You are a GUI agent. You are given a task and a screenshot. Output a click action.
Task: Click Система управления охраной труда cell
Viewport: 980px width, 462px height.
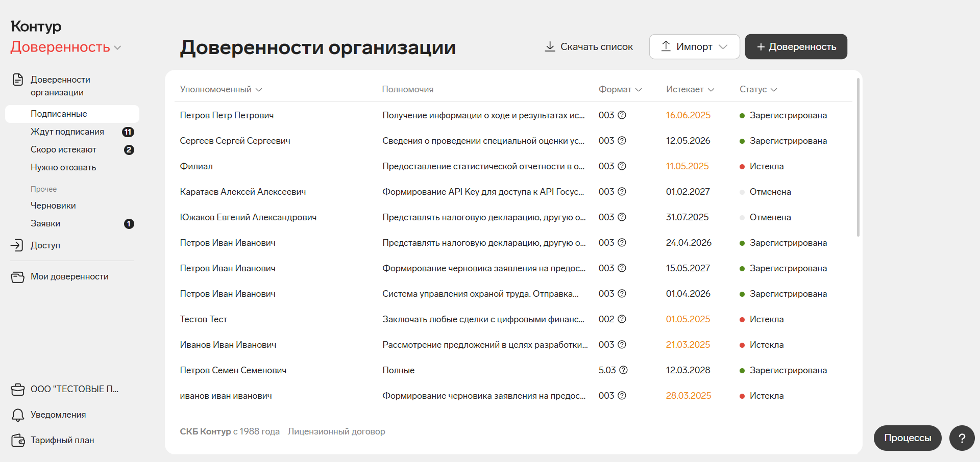[x=481, y=294]
